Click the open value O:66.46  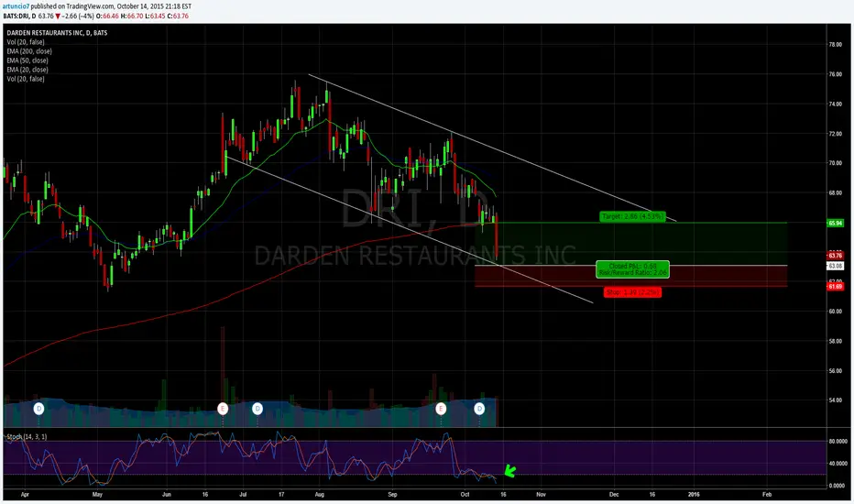pyautogui.click(x=106, y=16)
